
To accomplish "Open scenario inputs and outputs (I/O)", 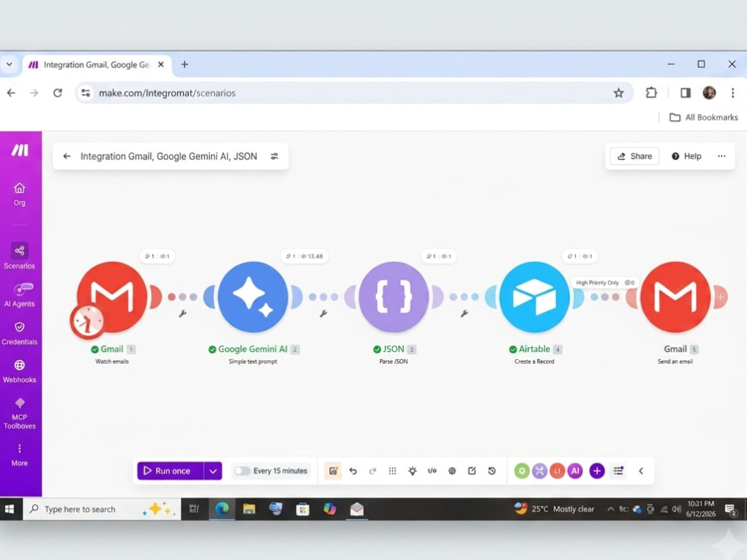I will pyautogui.click(x=432, y=471).
